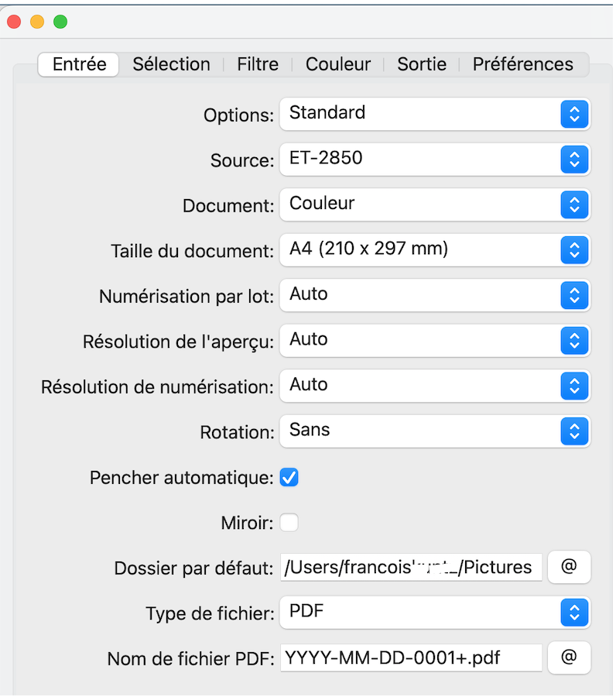Switch to the Sélection tab
The height and width of the screenshot is (697, 616).
click(x=171, y=64)
